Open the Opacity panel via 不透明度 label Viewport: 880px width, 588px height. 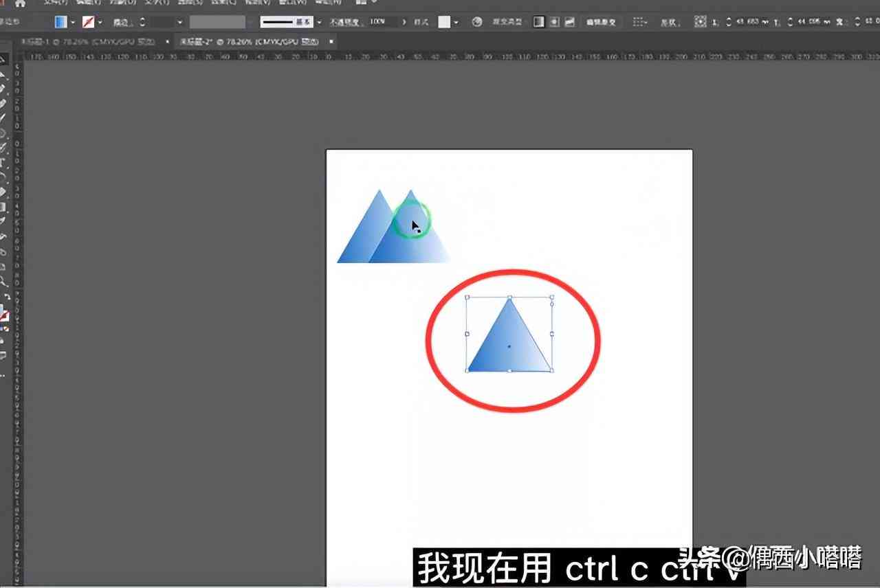click(345, 22)
